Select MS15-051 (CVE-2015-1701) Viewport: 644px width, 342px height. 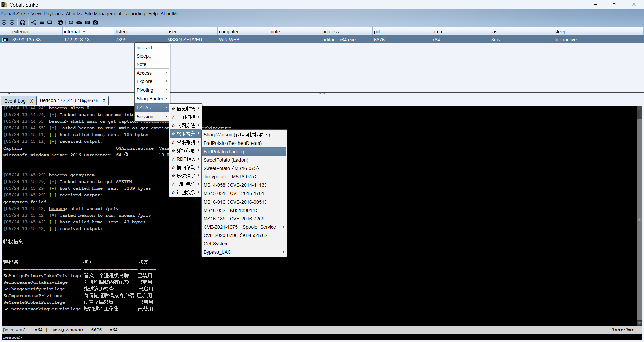coord(244,193)
